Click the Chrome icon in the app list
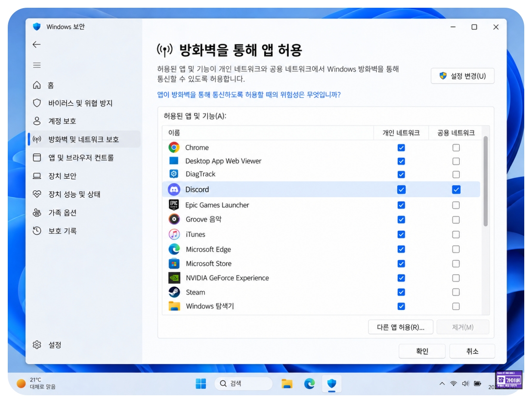 point(174,148)
